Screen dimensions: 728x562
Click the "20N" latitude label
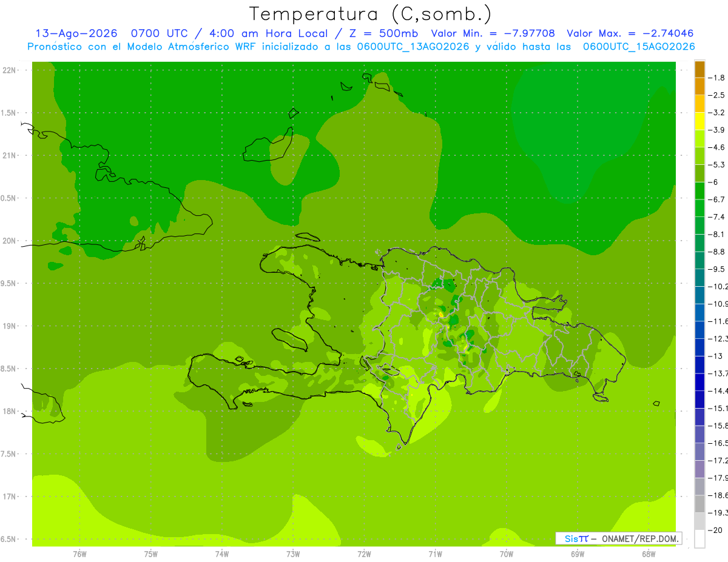coord(8,241)
